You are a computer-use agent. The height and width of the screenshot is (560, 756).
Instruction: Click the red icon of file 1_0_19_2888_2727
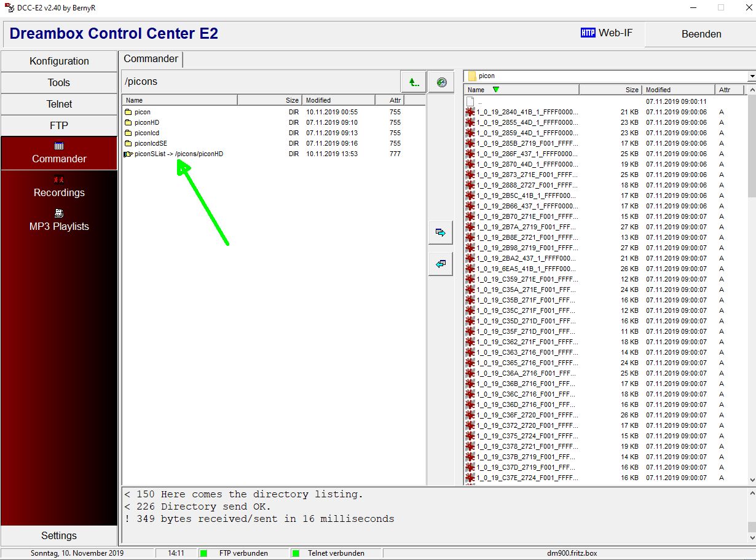click(470, 185)
